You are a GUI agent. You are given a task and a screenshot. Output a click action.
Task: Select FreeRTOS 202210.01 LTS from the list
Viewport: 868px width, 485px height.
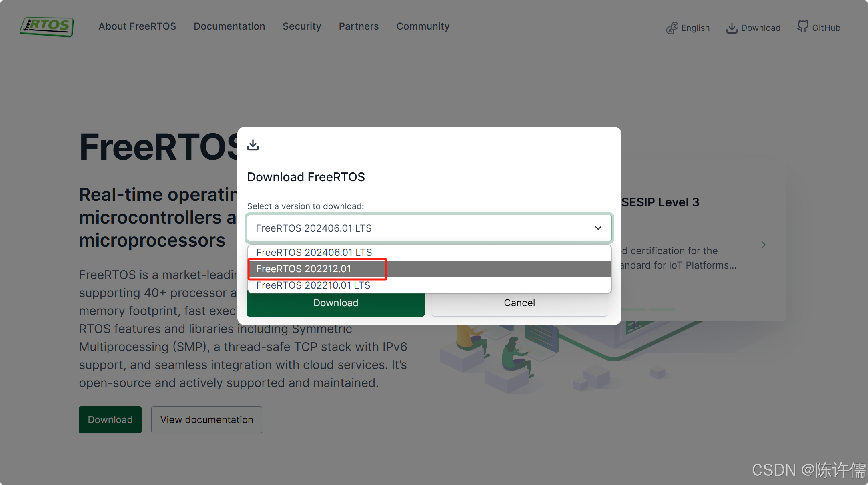click(x=313, y=285)
